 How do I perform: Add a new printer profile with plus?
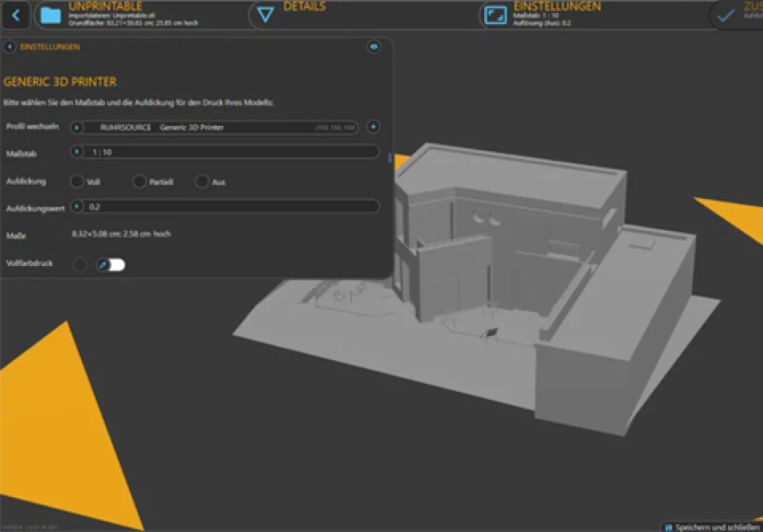coord(373,127)
